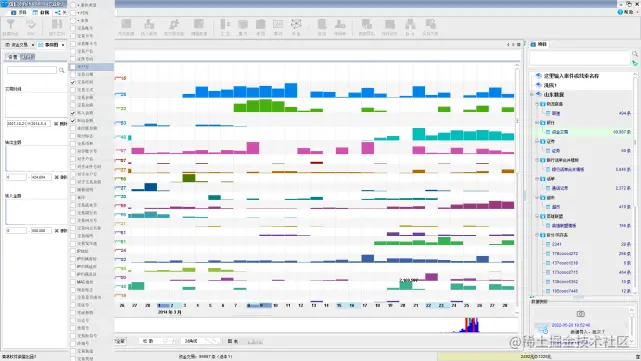Image resolution: width=641 pixels, height=361 pixels.
Task: Click the left panel search input field
Action: [x=32, y=70]
